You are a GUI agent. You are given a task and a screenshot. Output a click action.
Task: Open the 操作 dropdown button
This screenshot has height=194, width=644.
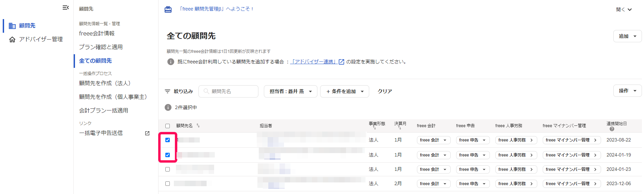[x=627, y=91]
